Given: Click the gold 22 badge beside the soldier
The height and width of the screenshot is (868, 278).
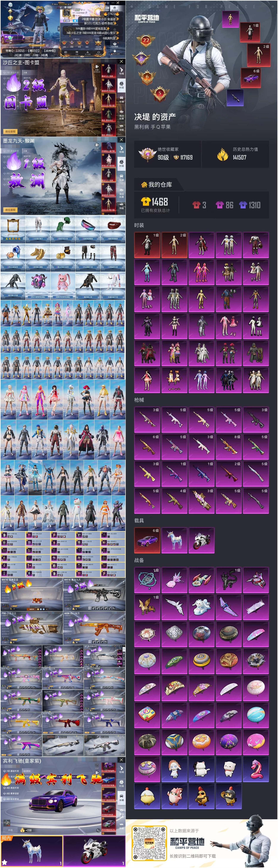Looking at the screenshot, I should coord(145,41).
